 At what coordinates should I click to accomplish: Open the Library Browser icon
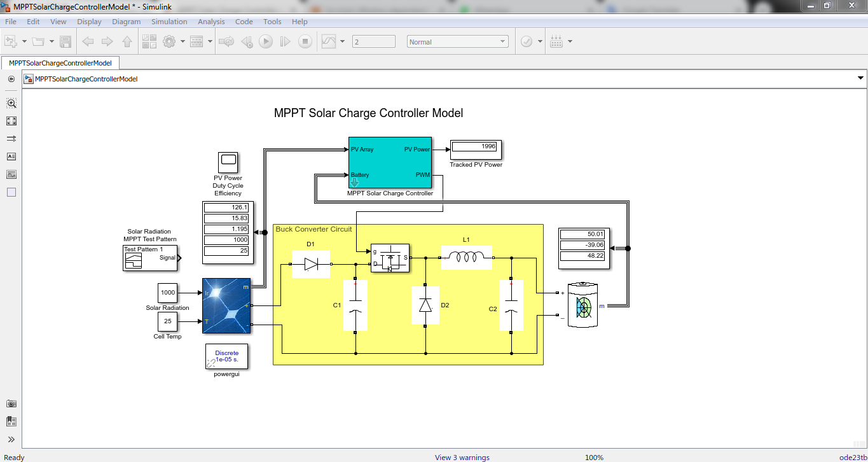[149, 42]
